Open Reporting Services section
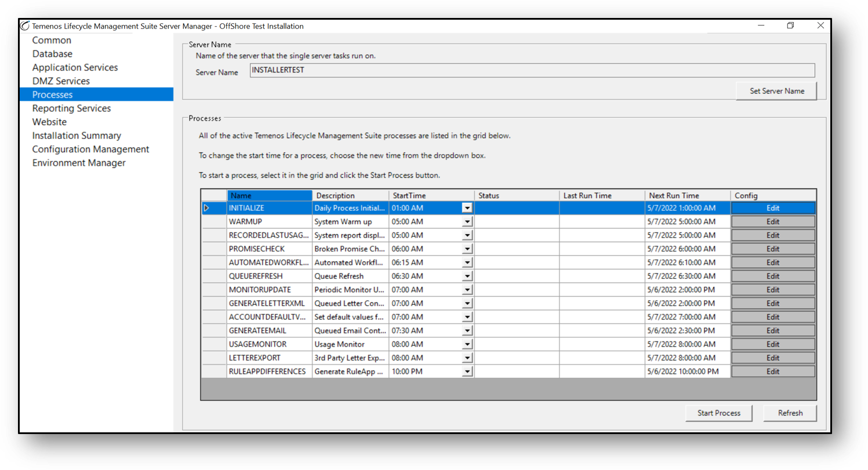This screenshot has width=868, height=470. click(x=71, y=108)
